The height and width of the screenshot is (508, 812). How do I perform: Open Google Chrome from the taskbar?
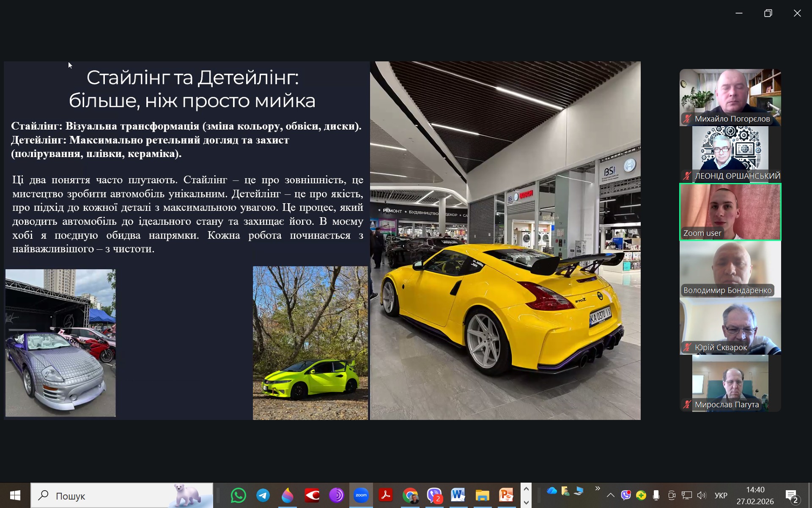[x=410, y=495]
